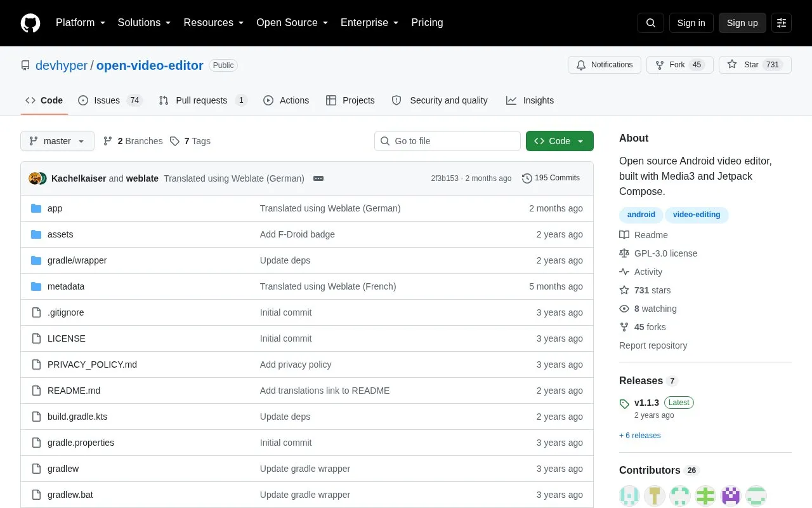Open the search magnifier in header
Viewport: 812px width, 508px height.
(651, 23)
